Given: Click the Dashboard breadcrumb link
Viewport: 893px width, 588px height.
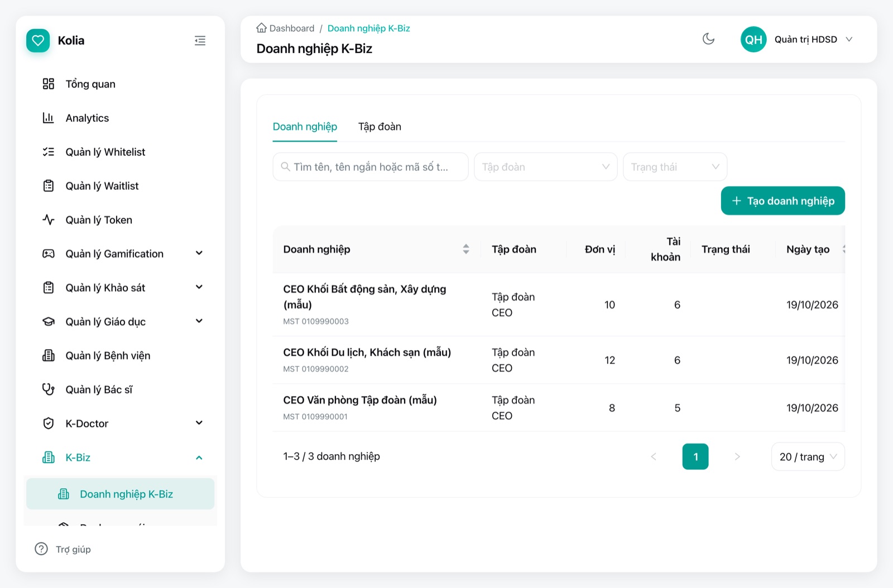Looking at the screenshot, I should tap(291, 28).
